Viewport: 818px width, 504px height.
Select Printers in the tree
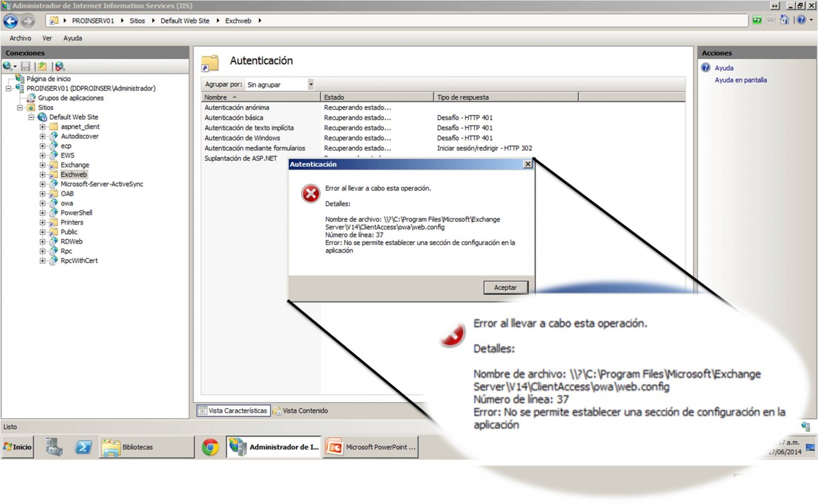tap(72, 223)
